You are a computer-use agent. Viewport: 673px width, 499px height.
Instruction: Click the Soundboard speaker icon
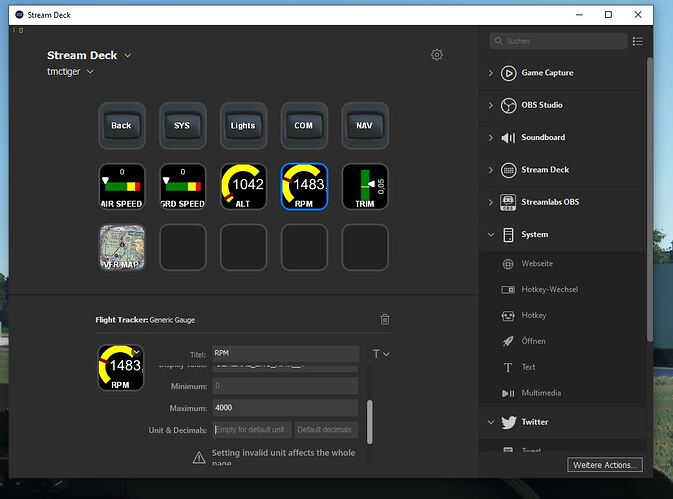(508, 138)
